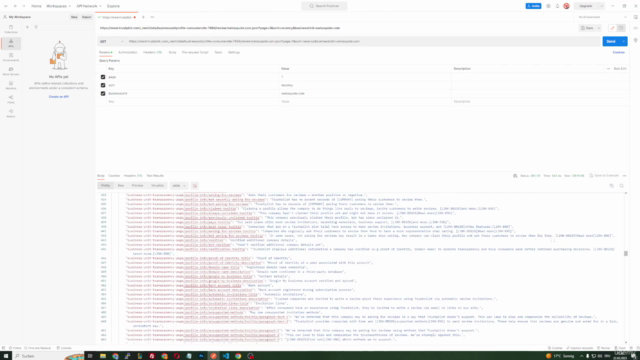The height and width of the screenshot is (360, 640).
Task: Open History in the sidebar
Action: pyautogui.click(x=11, y=113)
